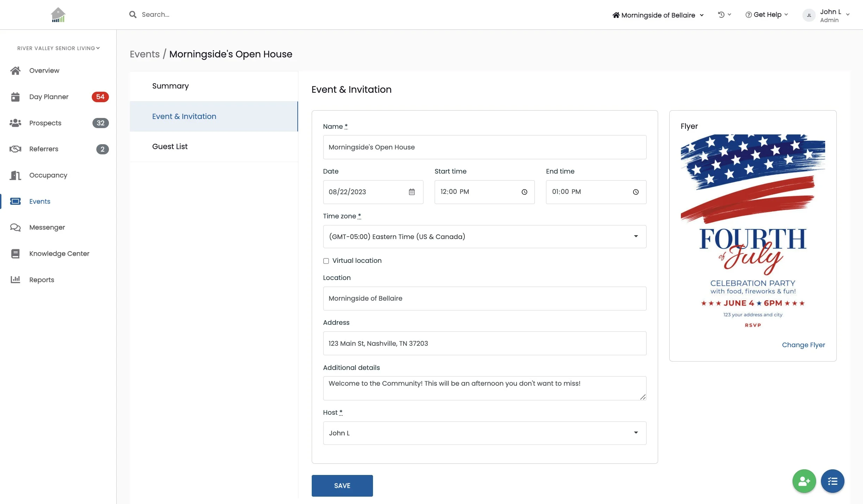
Task: Open the recent history icon menu
Action: [724, 15]
